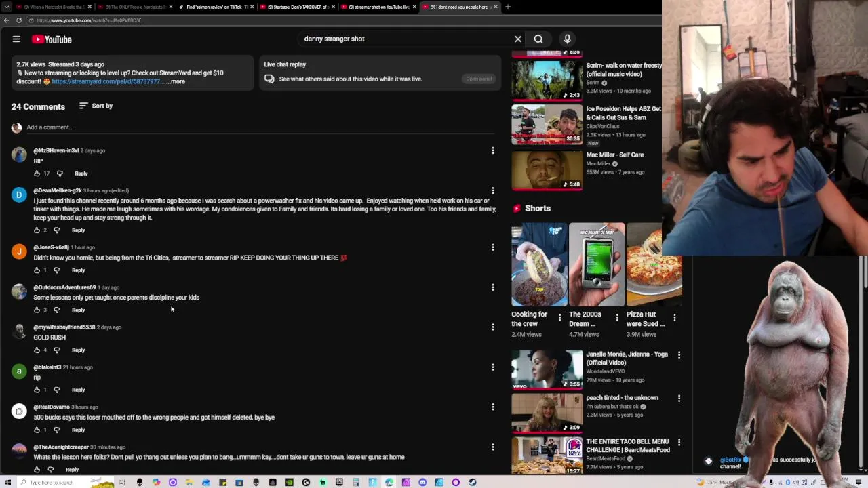The width and height of the screenshot is (868, 488).
Task: Open the Cooking for the crew short
Action: pyautogui.click(x=539, y=264)
